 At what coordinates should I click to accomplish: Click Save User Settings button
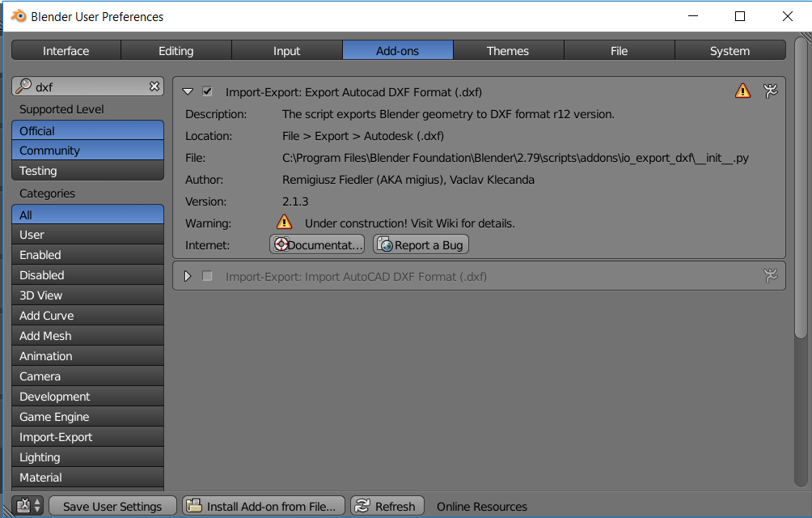tap(112, 506)
